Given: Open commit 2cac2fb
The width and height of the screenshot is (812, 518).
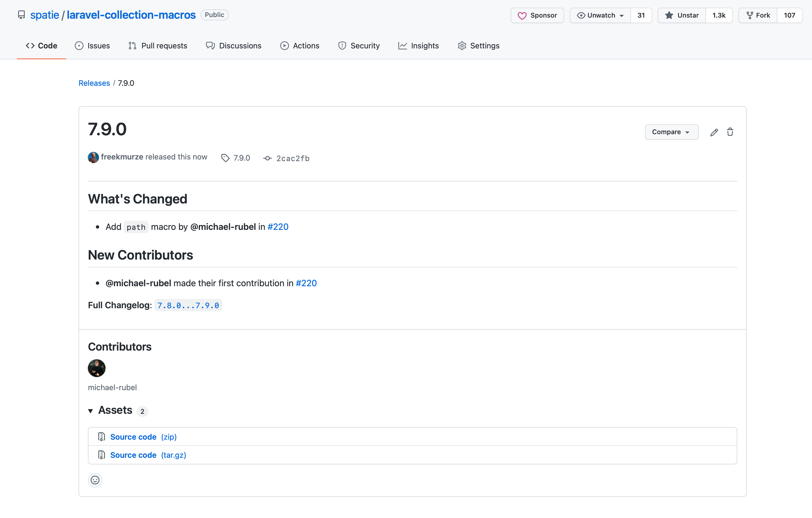Looking at the screenshot, I should coord(293,158).
